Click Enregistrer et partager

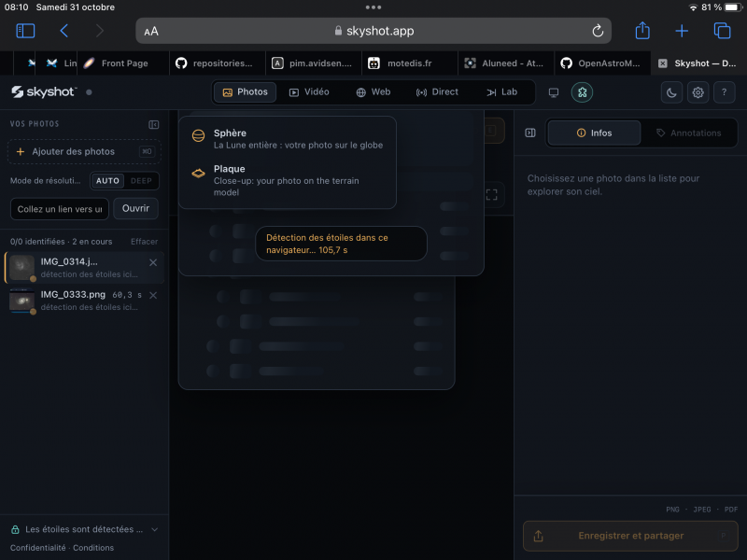(x=630, y=536)
